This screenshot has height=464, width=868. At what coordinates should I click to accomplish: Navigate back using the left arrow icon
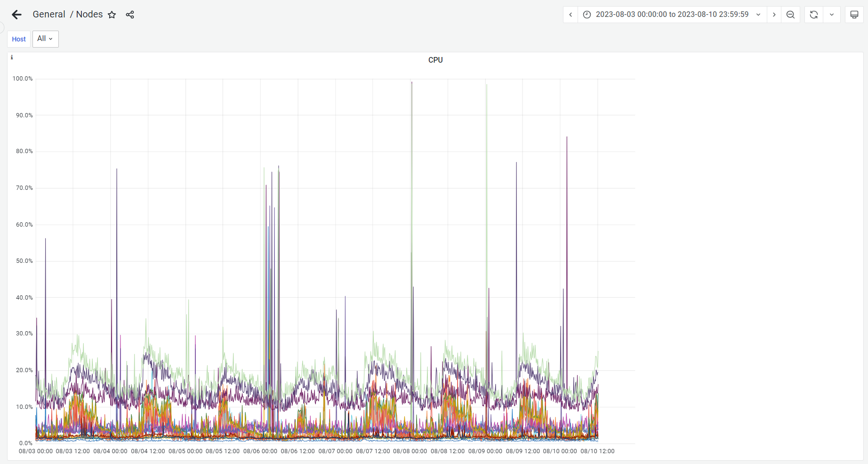16,15
